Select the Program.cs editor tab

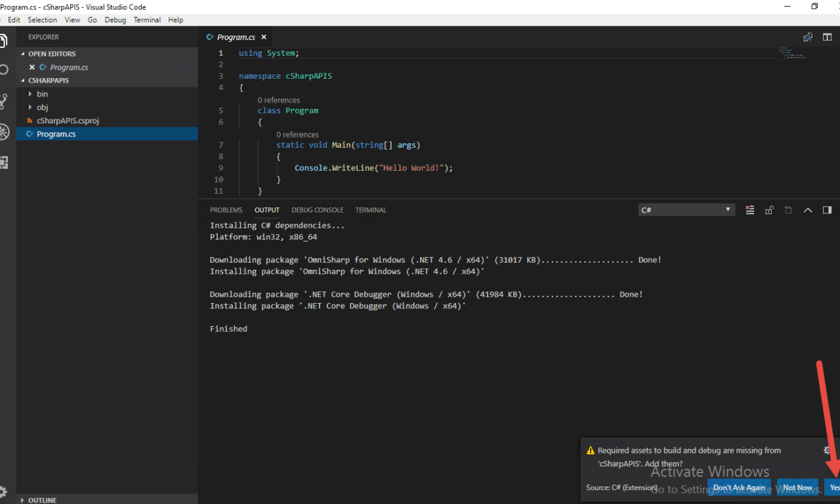click(x=236, y=37)
